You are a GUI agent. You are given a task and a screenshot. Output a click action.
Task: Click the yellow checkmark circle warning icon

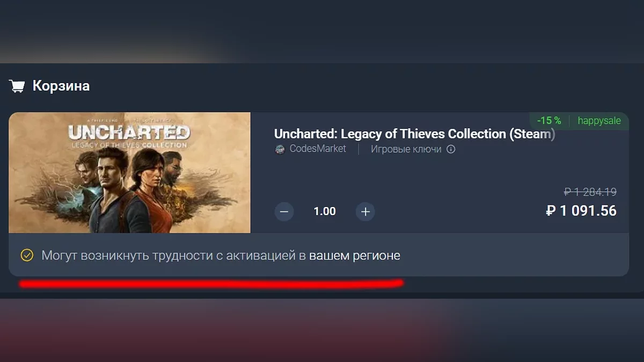pos(27,255)
